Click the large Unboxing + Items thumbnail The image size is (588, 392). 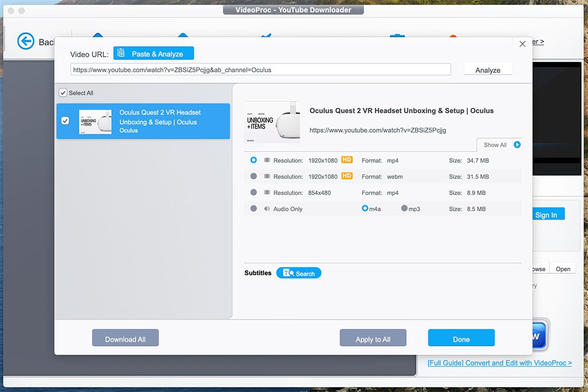pos(272,122)
